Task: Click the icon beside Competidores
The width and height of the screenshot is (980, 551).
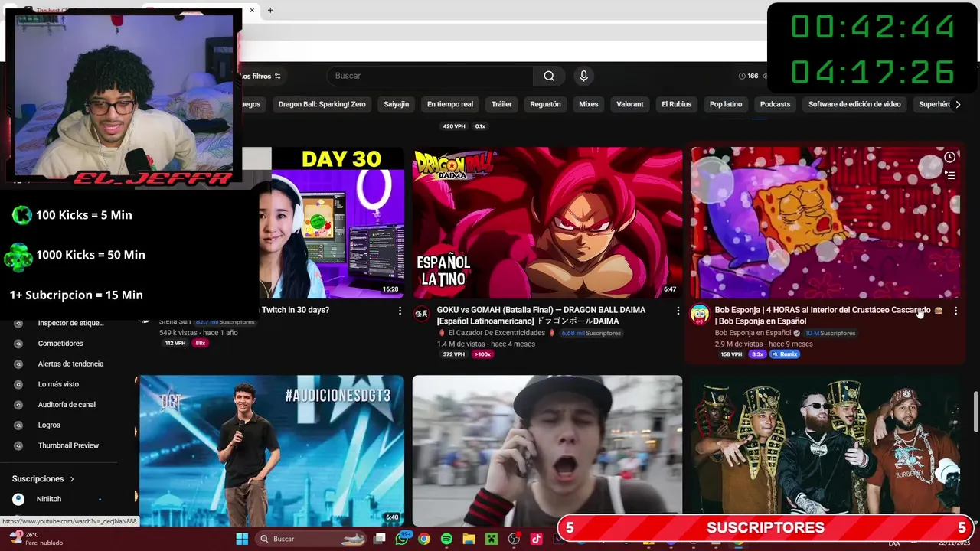Action: pyautogui.click(x=18, y=344)
